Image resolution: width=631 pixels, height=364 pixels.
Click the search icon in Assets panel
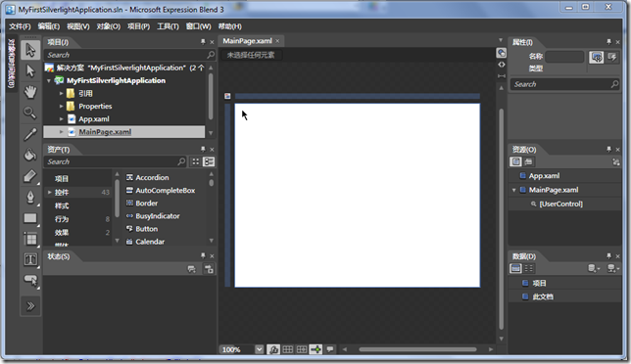tap(181, 161)
